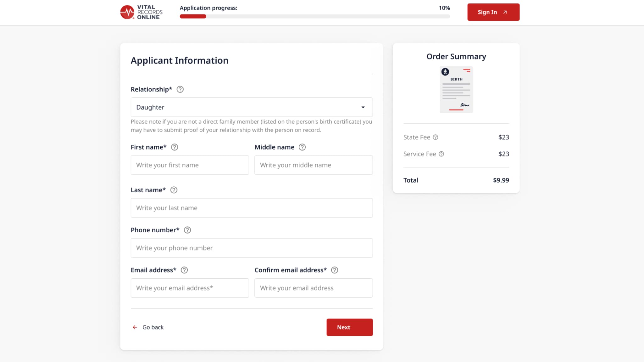The width and height of the screenshot is (644, 362).
Task: Click the Sign In button
Action: [x=493, y=12]
